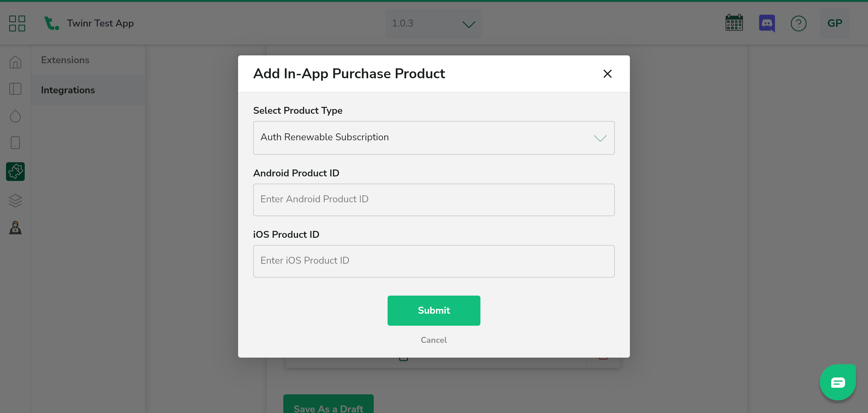Image resolution: width=868 pixels, height=413 pixels.
Task: Open the layers stack sidebar icon
Action: coord(15,200)
